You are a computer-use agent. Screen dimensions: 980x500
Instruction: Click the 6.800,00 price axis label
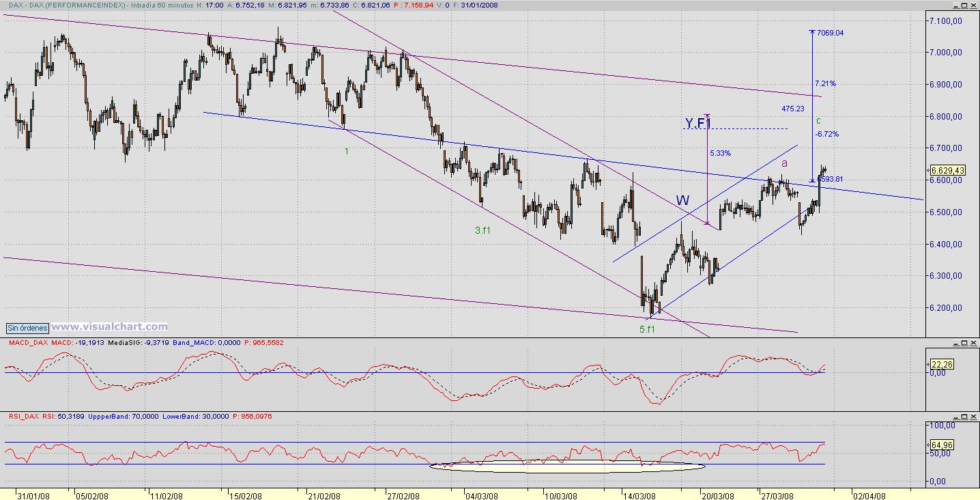(945, 117)
